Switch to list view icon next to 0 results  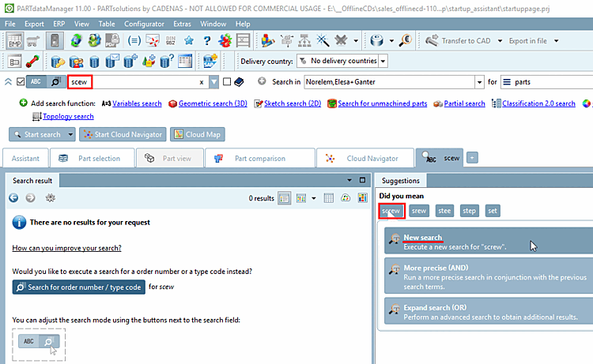284,198
